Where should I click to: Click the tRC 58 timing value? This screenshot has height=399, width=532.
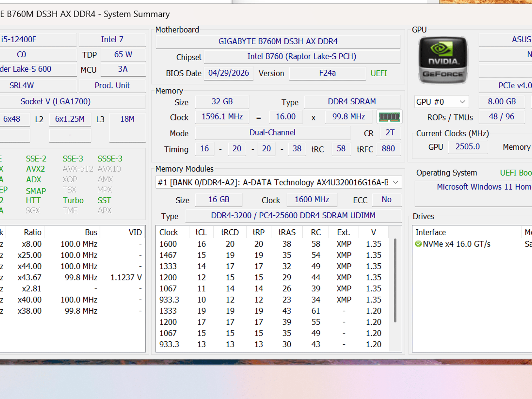click(341, 149)
